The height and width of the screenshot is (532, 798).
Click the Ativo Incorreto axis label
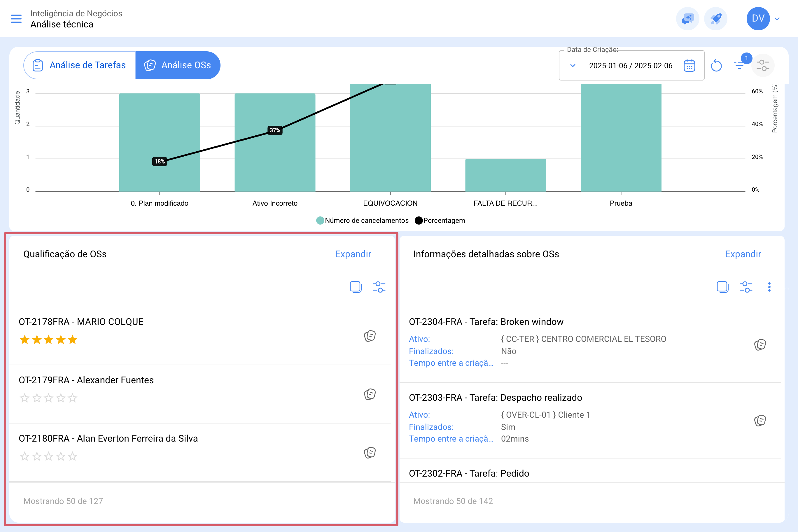click(275, 203)
